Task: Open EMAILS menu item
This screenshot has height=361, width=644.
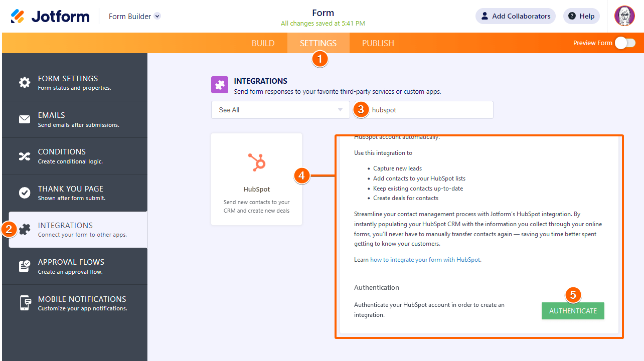Action: (x=75, y=119)
